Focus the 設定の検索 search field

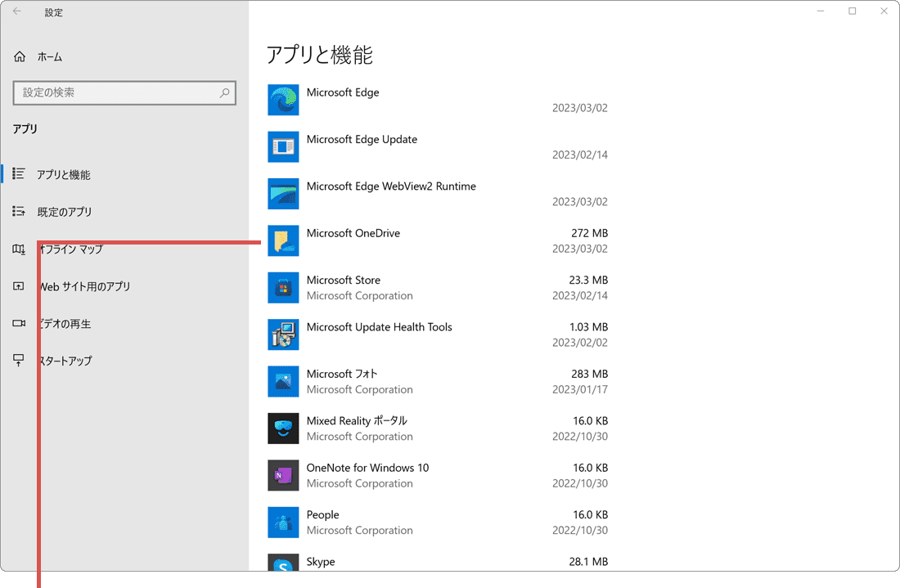pyautogui.click(x=124, y=93)
